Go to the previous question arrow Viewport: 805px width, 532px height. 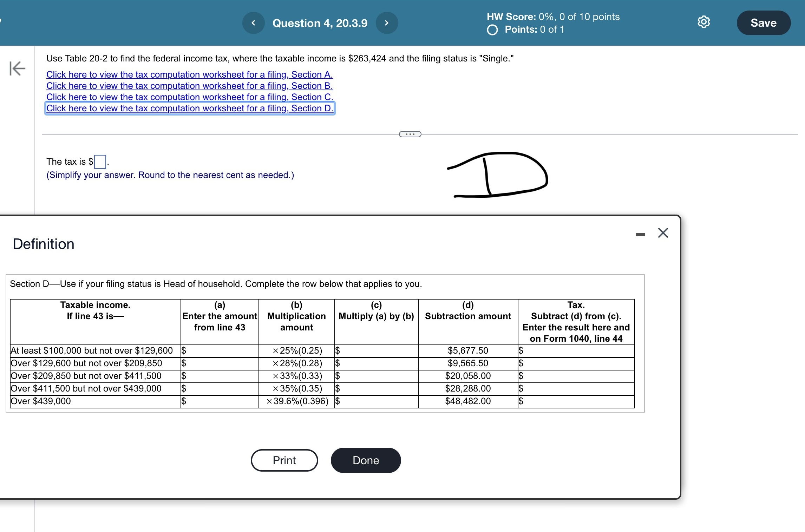pyautogui.click(x=253, y=23)
